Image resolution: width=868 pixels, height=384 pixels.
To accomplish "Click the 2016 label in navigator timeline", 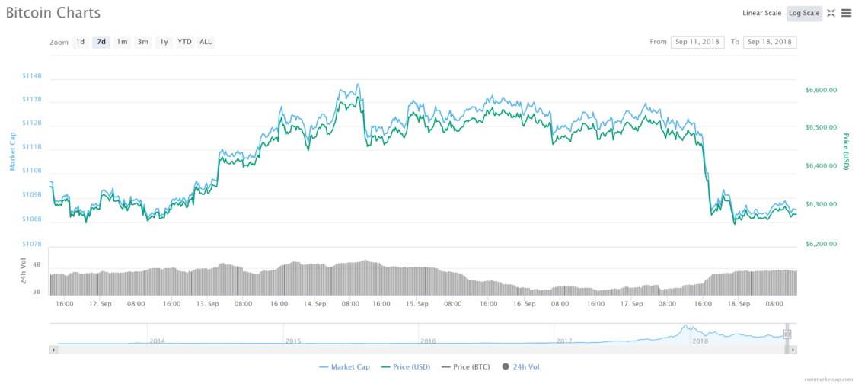I will [428, 341].
